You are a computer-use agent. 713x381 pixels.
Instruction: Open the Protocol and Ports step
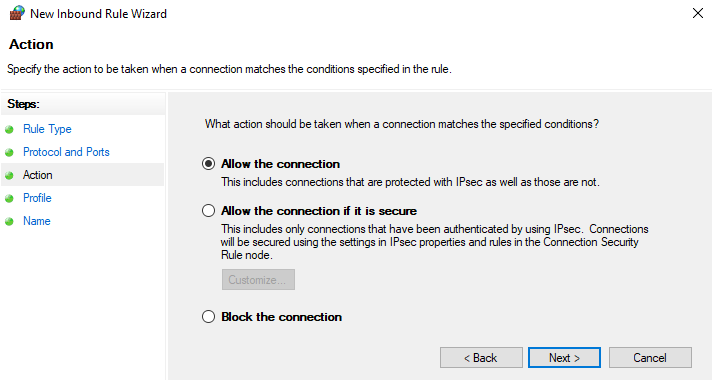66,152
